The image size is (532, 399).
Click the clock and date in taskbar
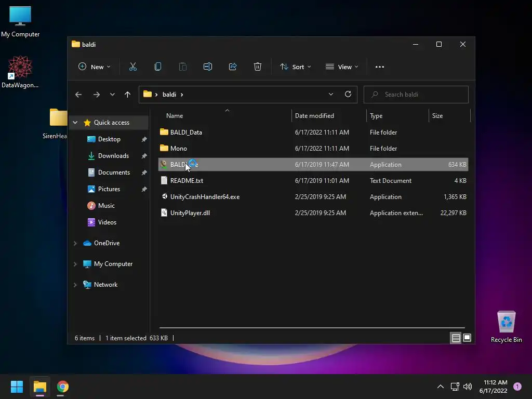[x=494, y=387]
